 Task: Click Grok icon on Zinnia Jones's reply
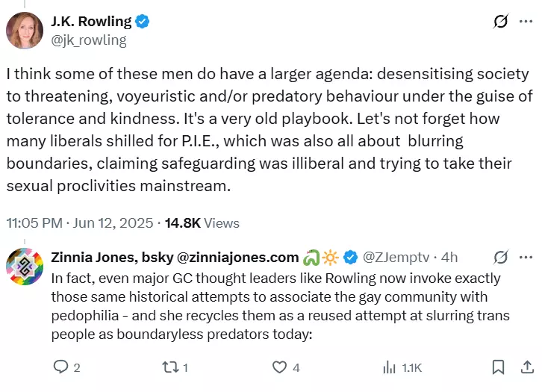click(500, 257)
